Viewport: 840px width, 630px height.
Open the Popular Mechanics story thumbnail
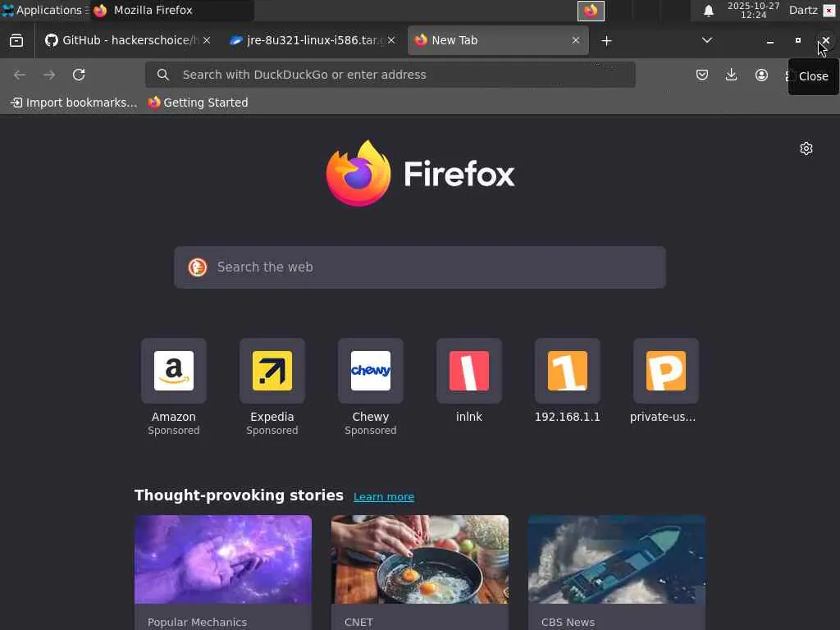tap(223, 559)
